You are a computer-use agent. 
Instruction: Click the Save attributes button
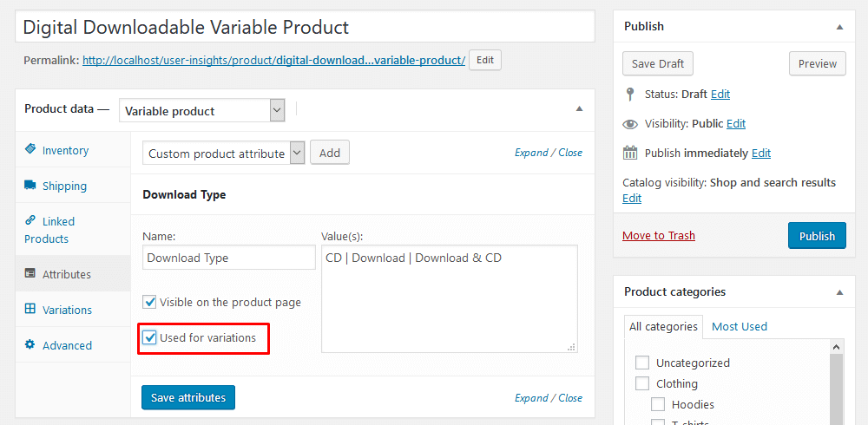coord(188,397)
